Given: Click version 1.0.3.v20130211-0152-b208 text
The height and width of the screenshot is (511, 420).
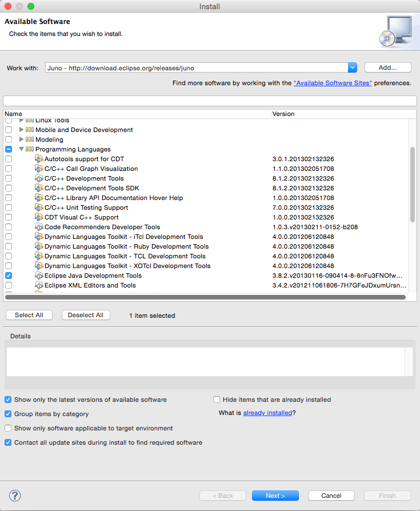Looking at the screenshot, I should 315,227.
